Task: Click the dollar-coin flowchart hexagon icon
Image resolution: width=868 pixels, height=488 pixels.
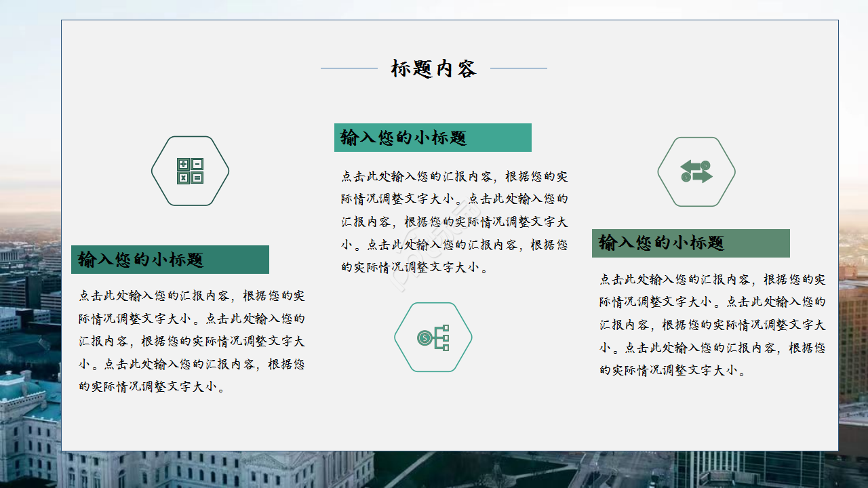Action: [x=433, y=338]
